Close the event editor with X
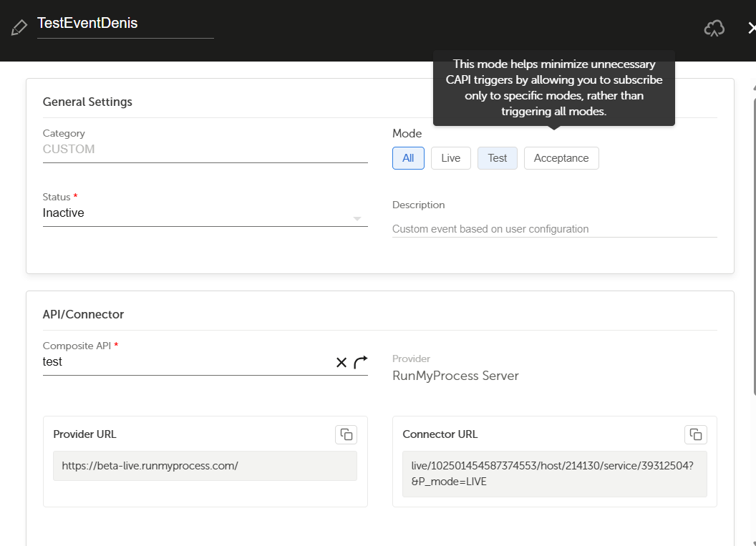Viewport: 756px width, 546px height. 752,28
